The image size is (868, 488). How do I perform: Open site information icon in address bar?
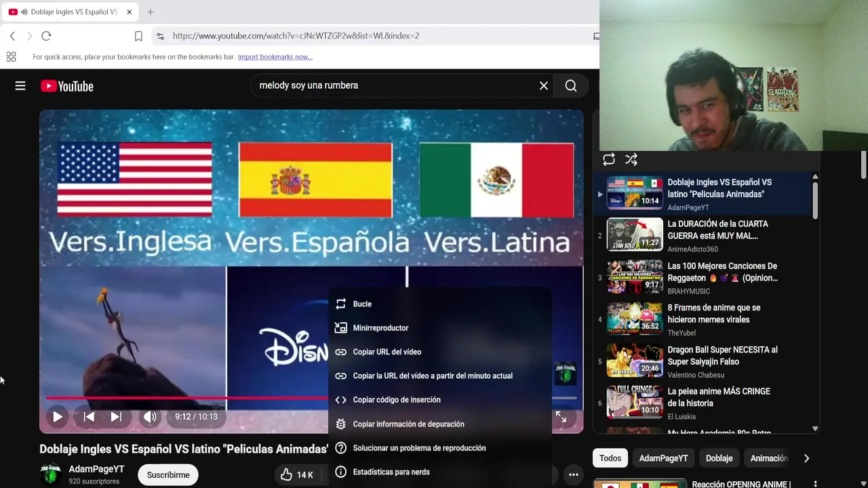(x=159, y=36)
